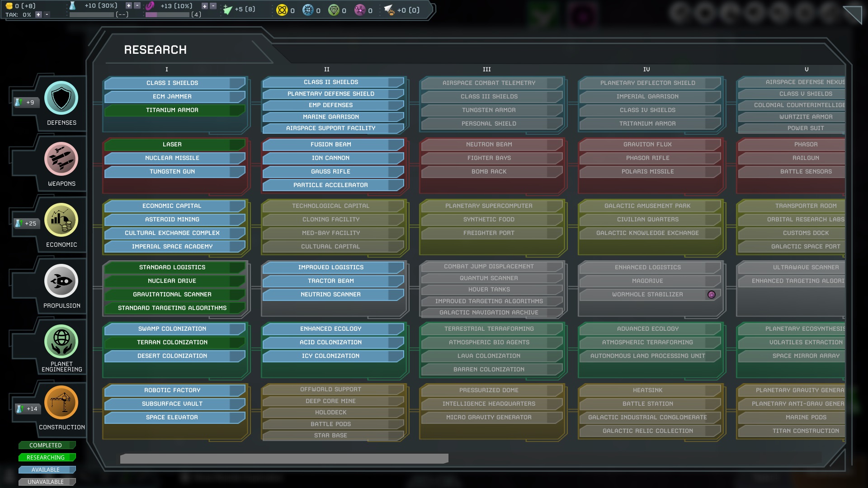
Task: Select Terrestrial Terraforming technology
Action: point(492,329)
